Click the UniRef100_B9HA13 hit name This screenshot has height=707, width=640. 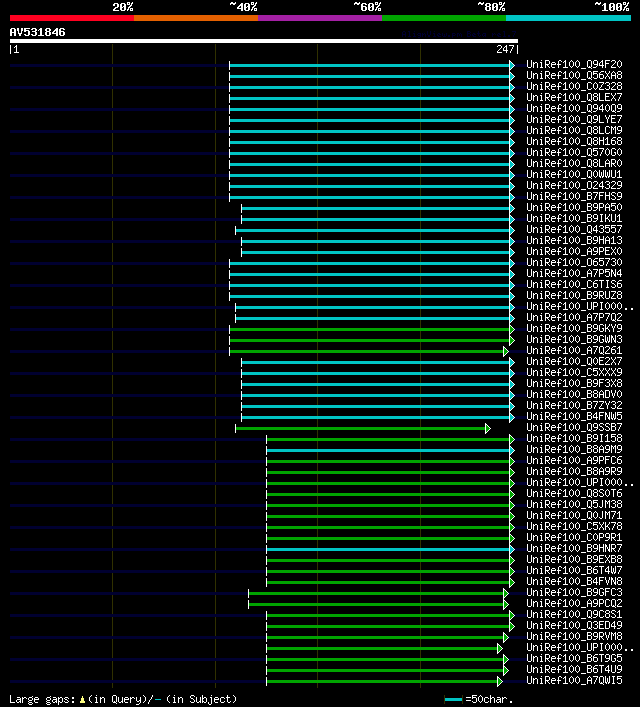pyautogui.click(x=574, y=240)
